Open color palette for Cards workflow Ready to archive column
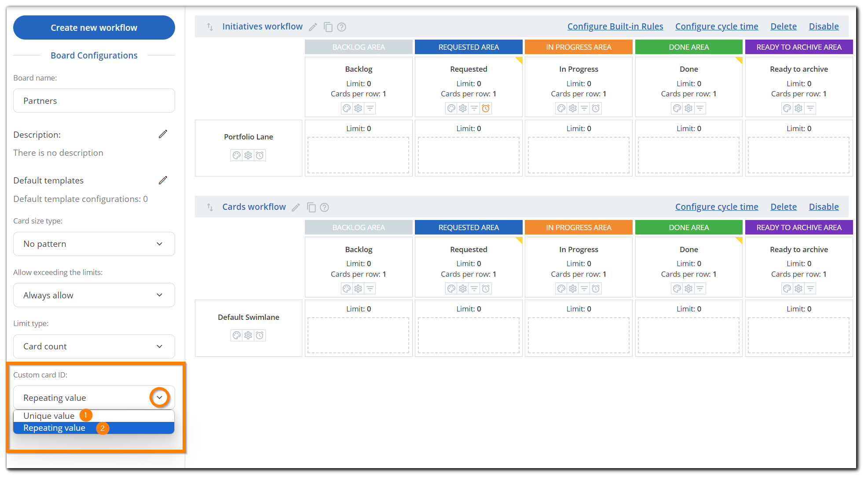The image size is (868, 480). 787,289
